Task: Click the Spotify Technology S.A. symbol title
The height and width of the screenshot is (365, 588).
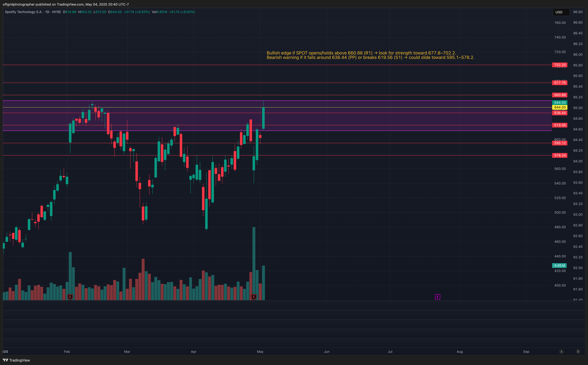Action: pyautogui.click(x=24, y=12)
